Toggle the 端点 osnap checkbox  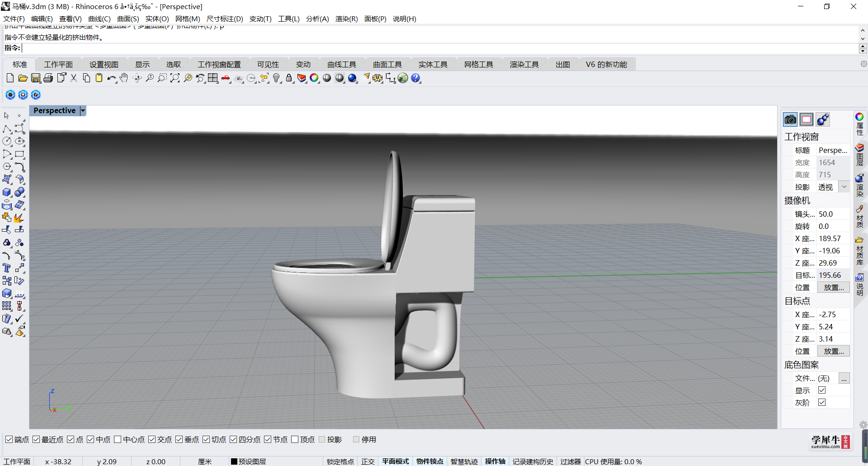9,439
